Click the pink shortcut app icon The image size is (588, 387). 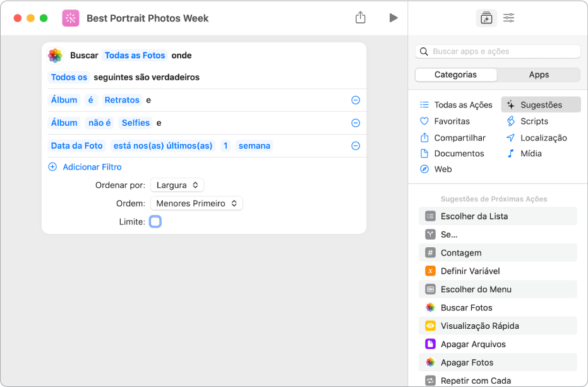[71, 18]
